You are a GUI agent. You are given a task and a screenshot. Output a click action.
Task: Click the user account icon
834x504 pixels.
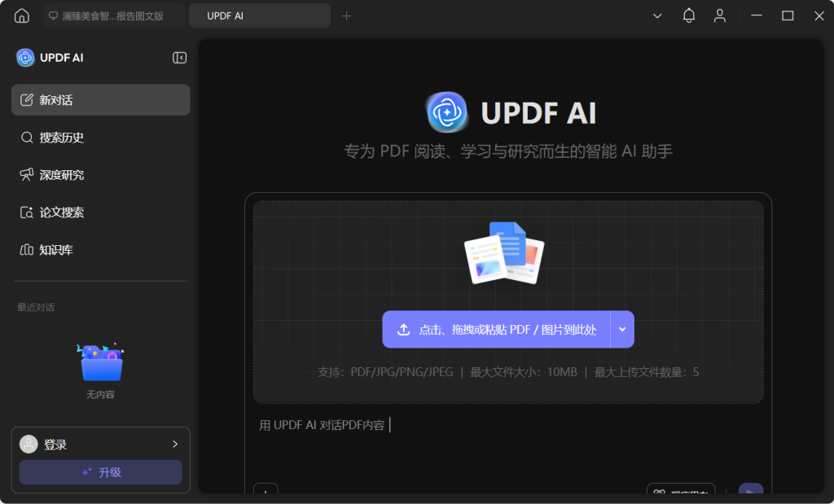click(719, 15)
